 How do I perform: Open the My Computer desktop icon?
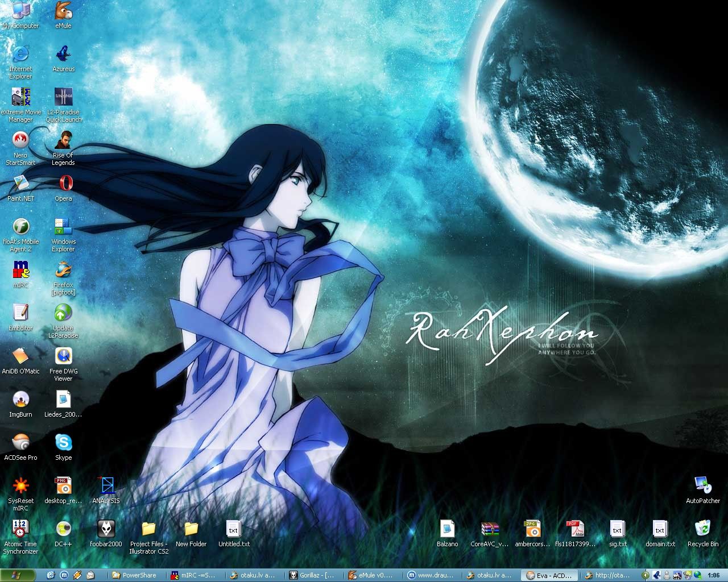(20, 15)
